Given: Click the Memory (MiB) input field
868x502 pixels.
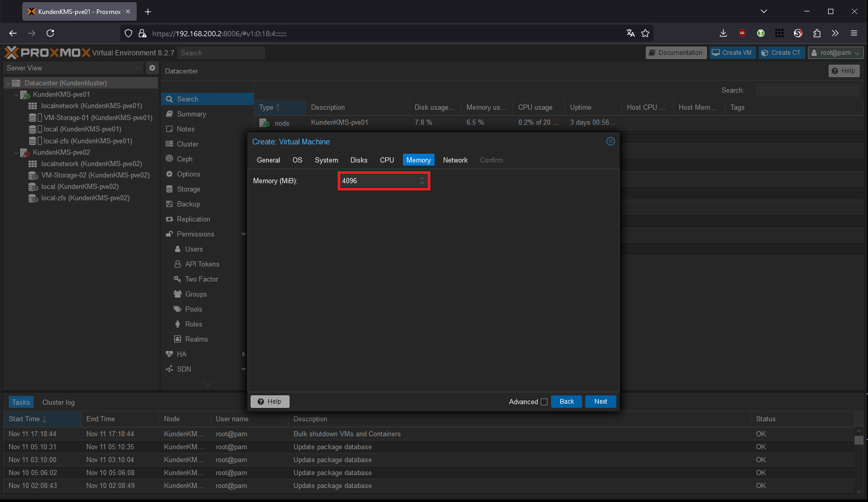Looking at the screenshot, I should click(379, 181).
